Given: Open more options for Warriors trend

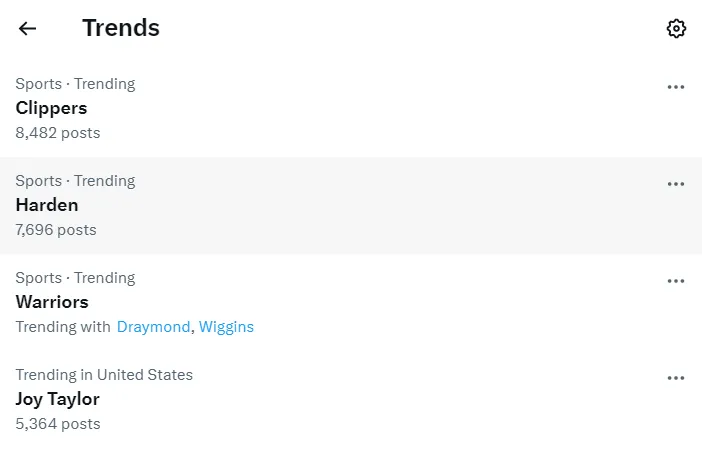Looking at the screenshot, I should click(x=676, y=281).
